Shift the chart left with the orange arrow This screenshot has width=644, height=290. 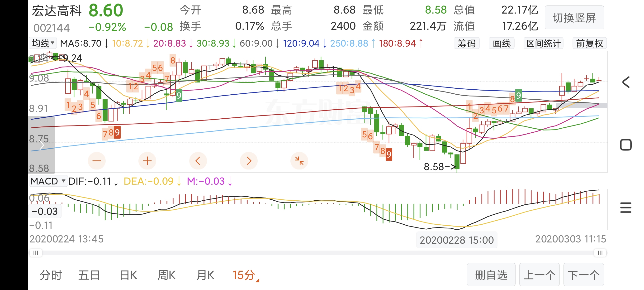(198, 161)
